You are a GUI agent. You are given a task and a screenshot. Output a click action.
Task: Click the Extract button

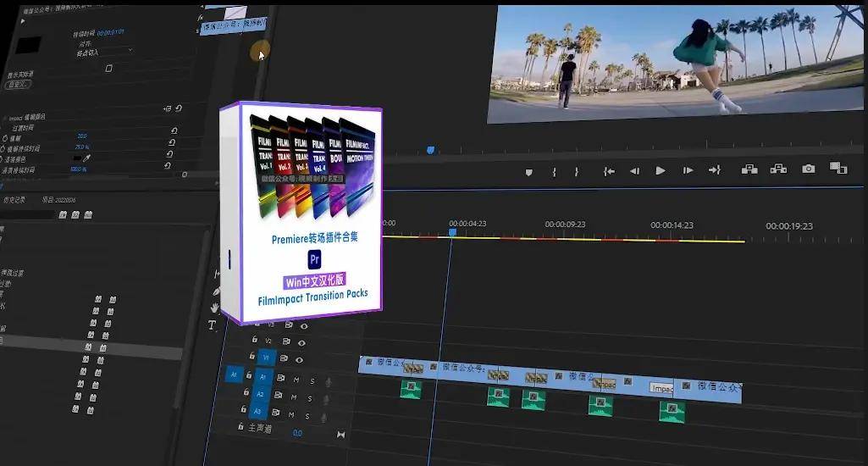(x=778, y=169)
